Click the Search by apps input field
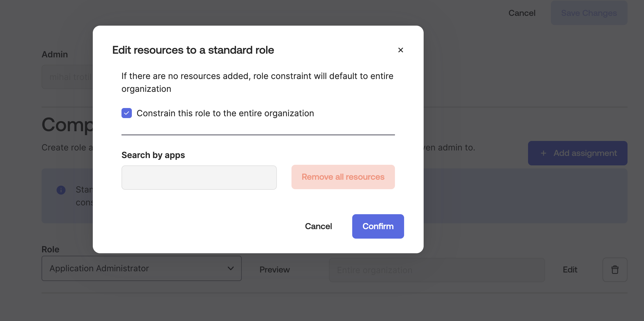The height and width of the screenshot is (321, 644). tap(199, 178)
